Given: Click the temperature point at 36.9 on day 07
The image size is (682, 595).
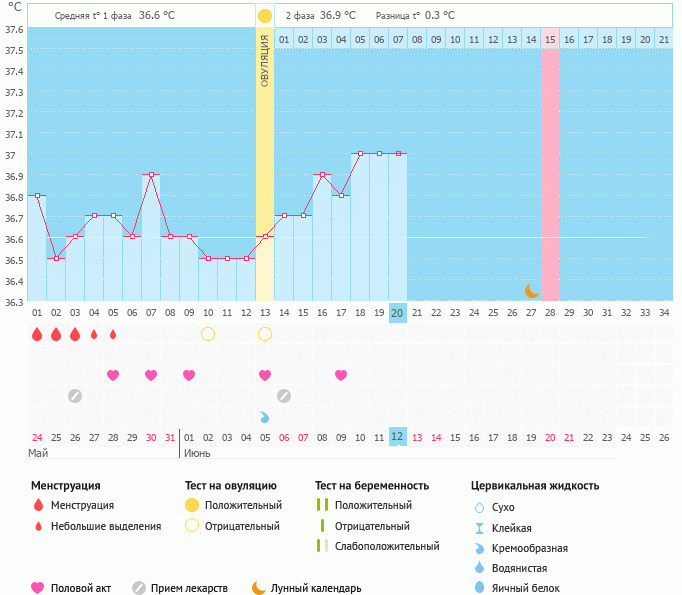Looking at the screenshot, I should pos(151,174).
